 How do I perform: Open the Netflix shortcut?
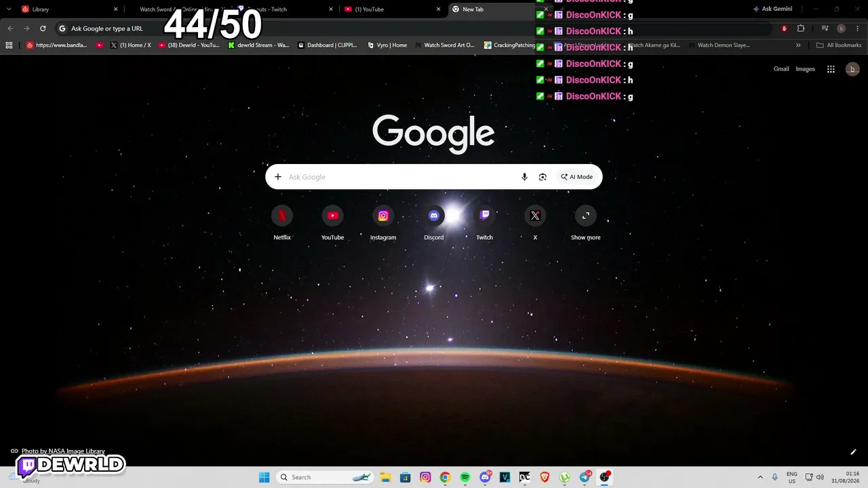click(282, 223)
